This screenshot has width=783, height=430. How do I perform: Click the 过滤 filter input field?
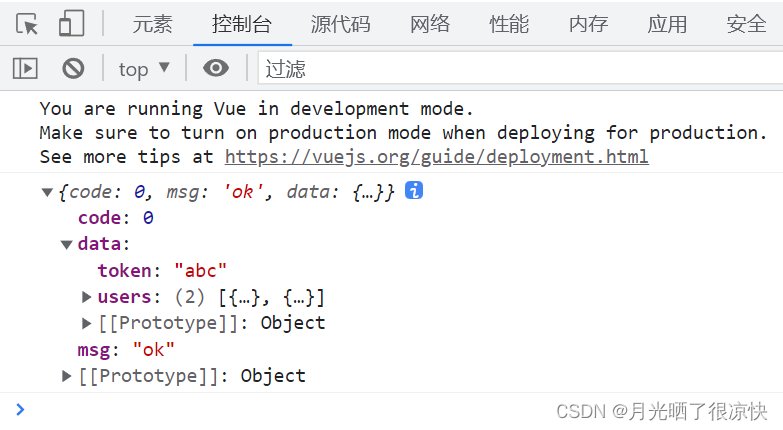(x=500, y=68)
